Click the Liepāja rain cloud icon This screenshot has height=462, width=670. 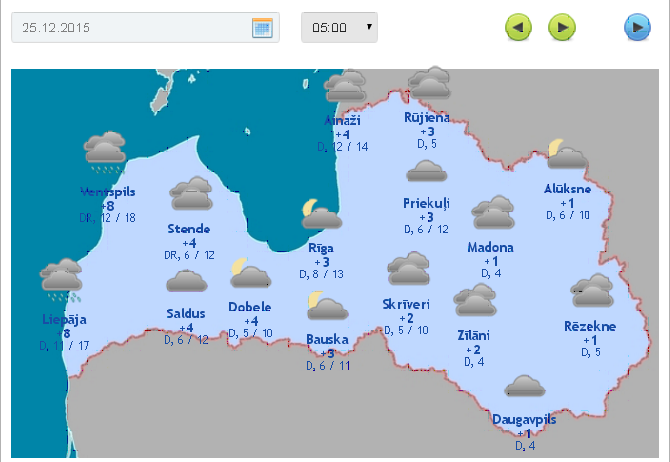(x=62, y=280)
